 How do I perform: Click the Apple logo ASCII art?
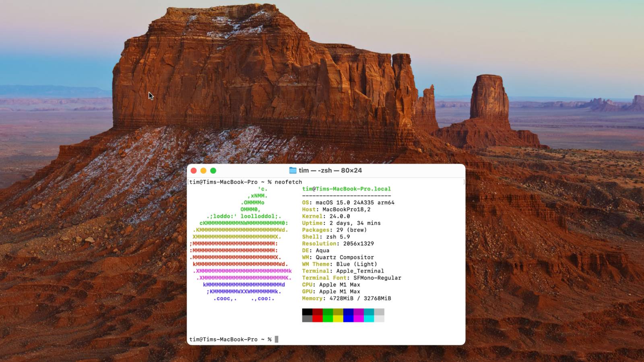pos(241,243)
